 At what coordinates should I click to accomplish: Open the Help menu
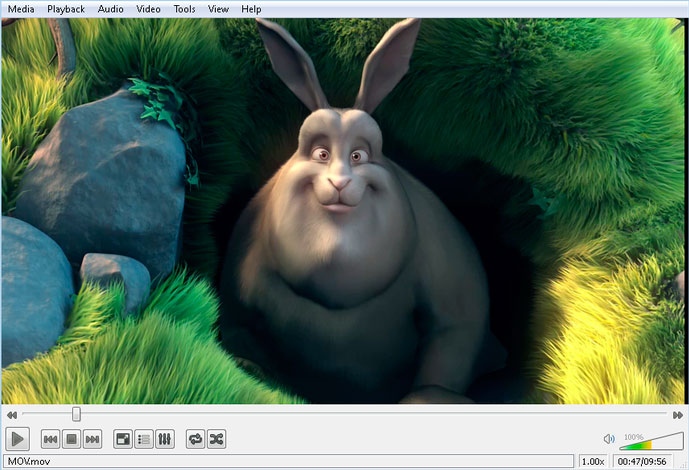pyautogui.click(x=251, y=9)
